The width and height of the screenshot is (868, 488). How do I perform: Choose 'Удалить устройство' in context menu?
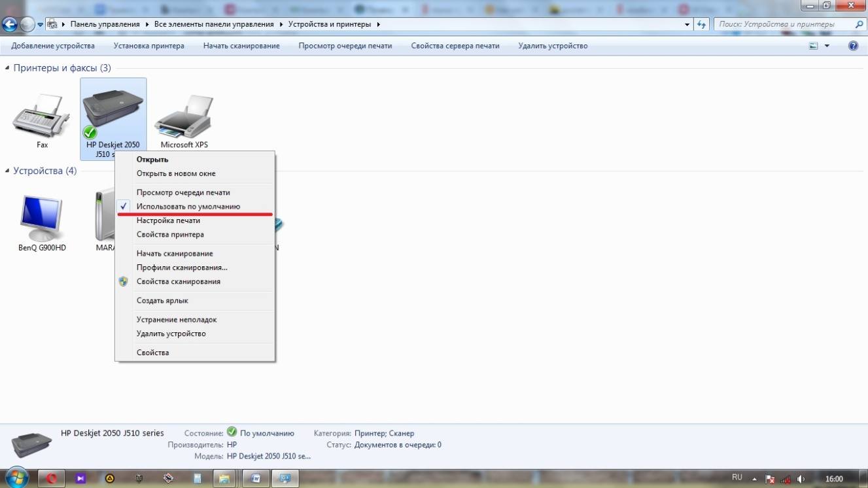(195, 334)
